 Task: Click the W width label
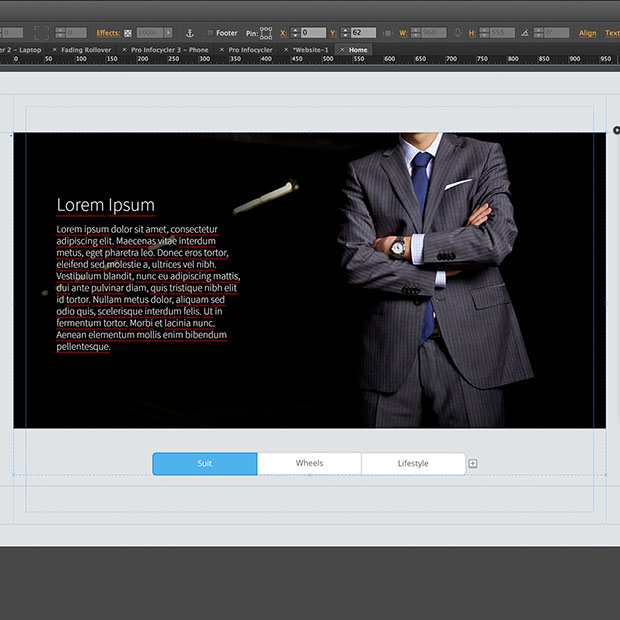403,33
